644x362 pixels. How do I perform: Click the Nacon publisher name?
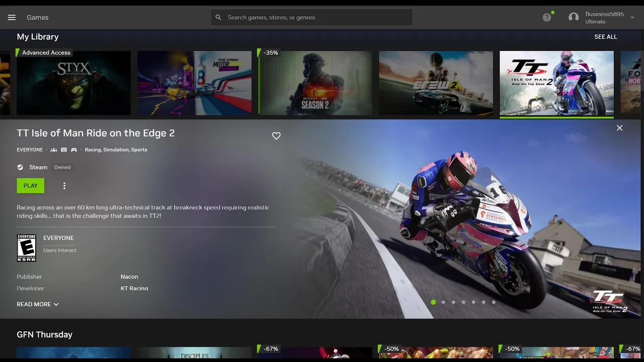click(129, 277)
